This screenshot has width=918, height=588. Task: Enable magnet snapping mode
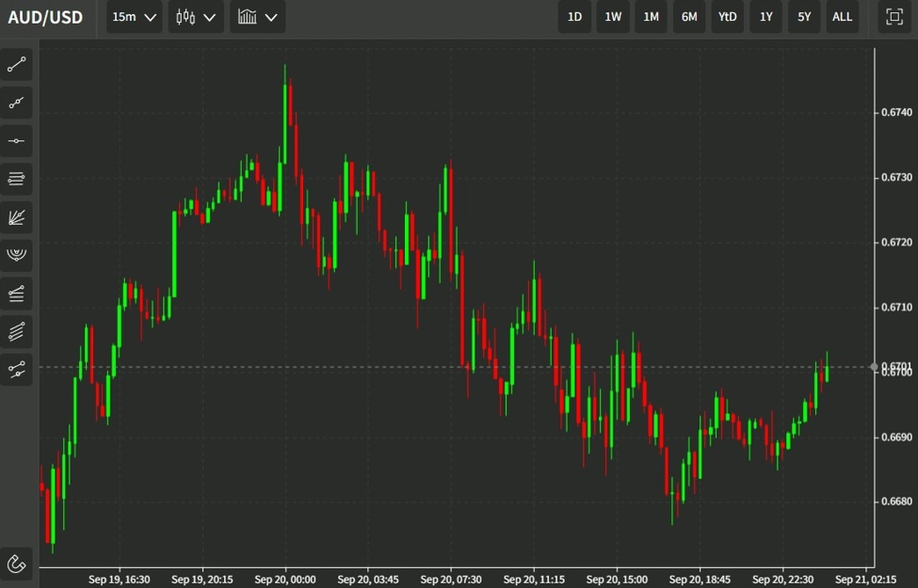[x=16, y=564]
